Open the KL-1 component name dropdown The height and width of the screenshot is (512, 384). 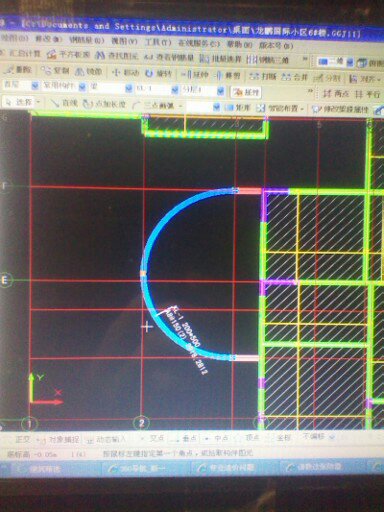point(156,89)
